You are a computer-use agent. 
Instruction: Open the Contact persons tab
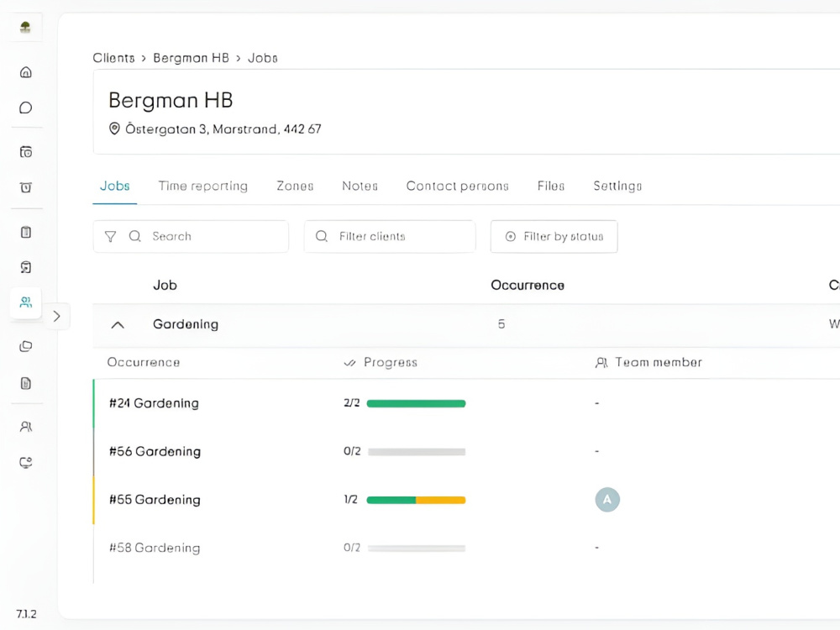(458, 186)
